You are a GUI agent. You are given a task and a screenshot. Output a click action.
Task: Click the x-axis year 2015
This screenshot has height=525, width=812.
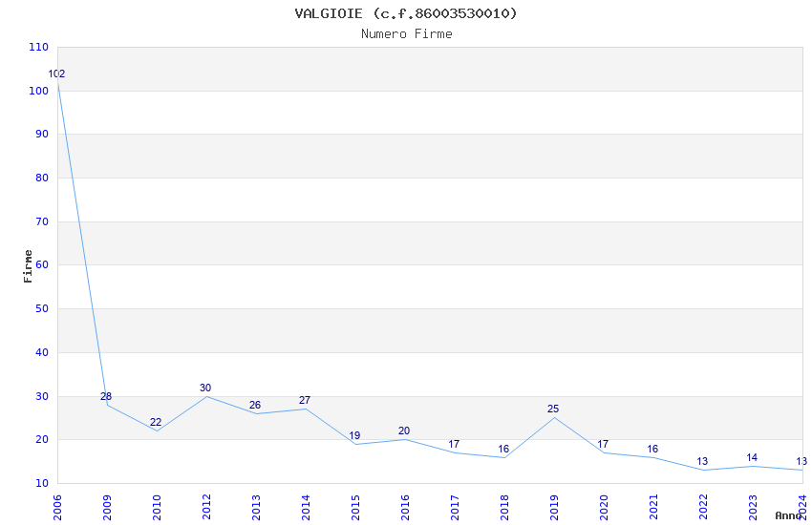[x=355, y=508]
